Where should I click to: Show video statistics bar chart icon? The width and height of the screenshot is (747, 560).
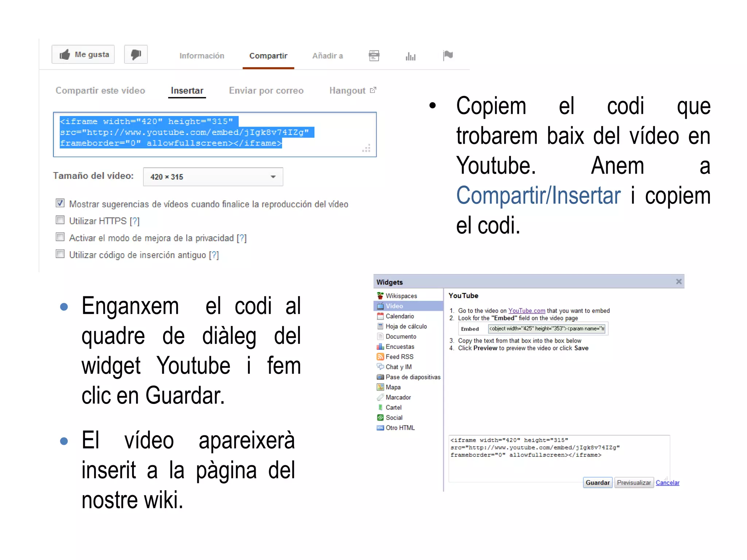pyautogui.click(x=410, y=56)
